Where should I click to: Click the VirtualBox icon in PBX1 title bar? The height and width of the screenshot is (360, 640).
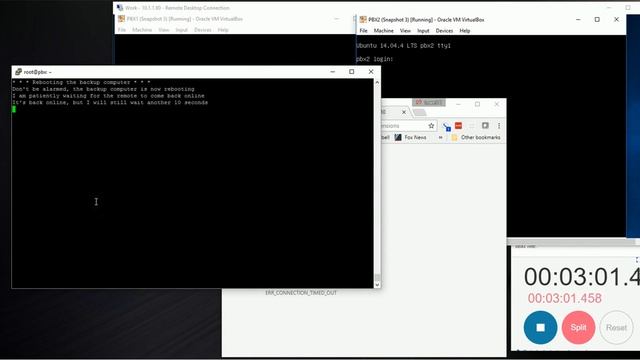[121, 19]
